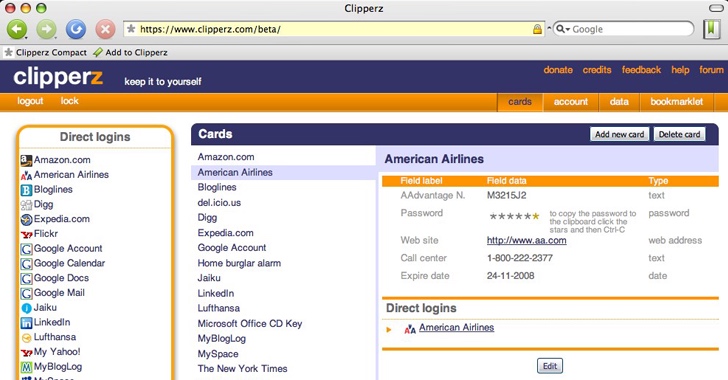Image resolution: width=728 pixels, height=380 pixels.
Task: Click the Expedia.com icon in Direct logins
Action: pyautogui.click(x=26, y=219)
